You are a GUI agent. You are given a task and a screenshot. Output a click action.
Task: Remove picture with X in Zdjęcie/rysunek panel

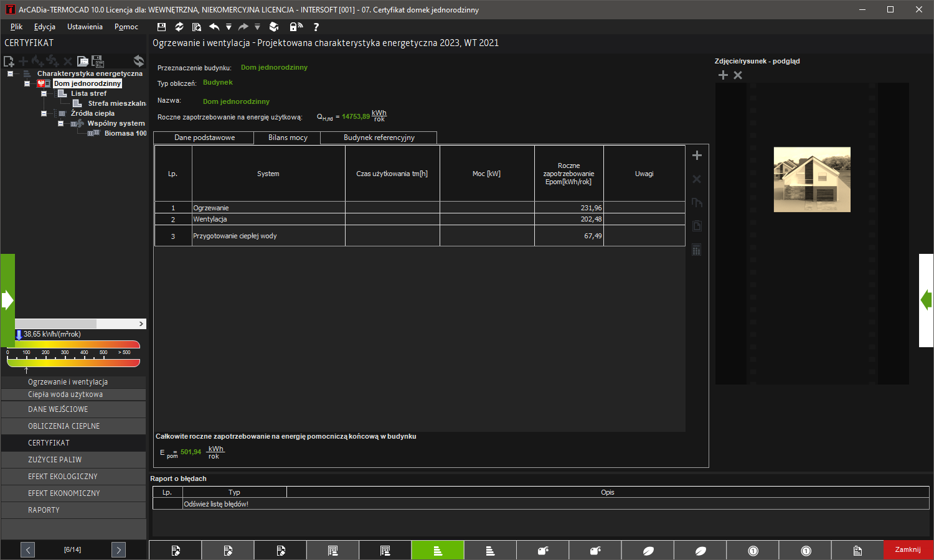click(x=738, y=75)
